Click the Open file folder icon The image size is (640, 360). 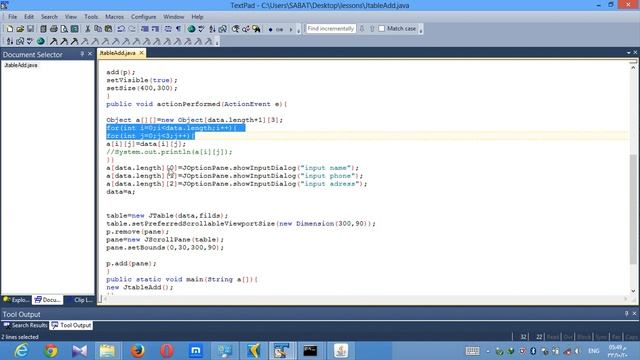point(20,29)
